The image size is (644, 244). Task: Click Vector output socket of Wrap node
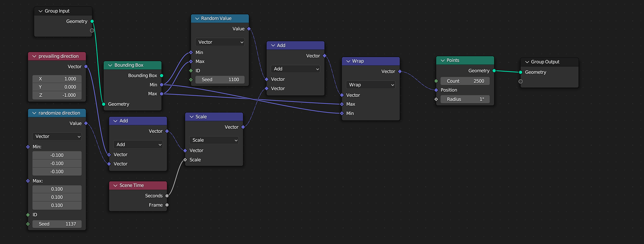tap(399, 72)
